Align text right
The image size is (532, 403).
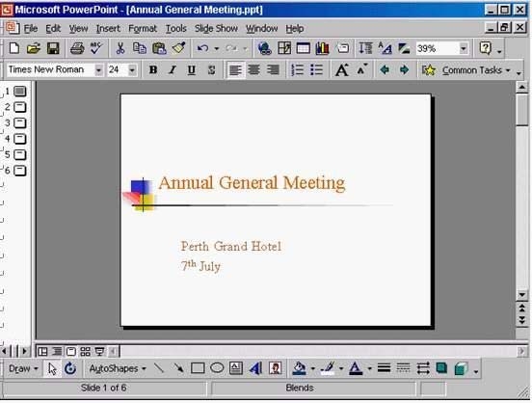pos(273,70)
